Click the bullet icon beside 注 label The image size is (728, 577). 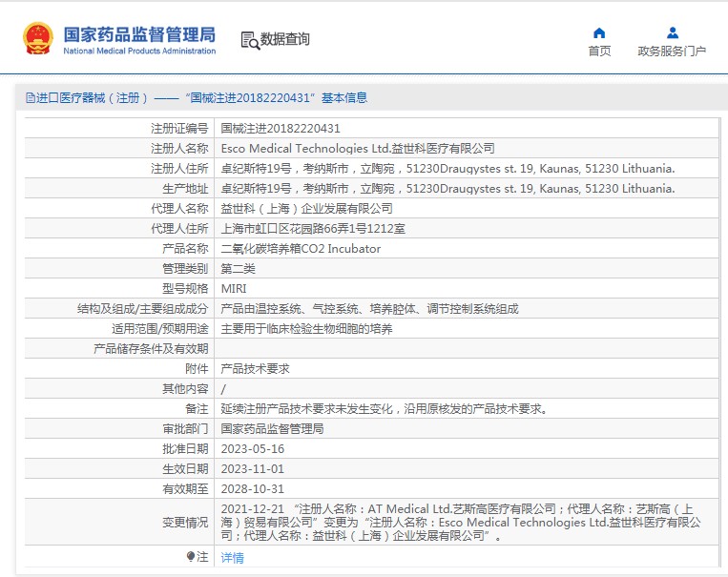point(191,557)
